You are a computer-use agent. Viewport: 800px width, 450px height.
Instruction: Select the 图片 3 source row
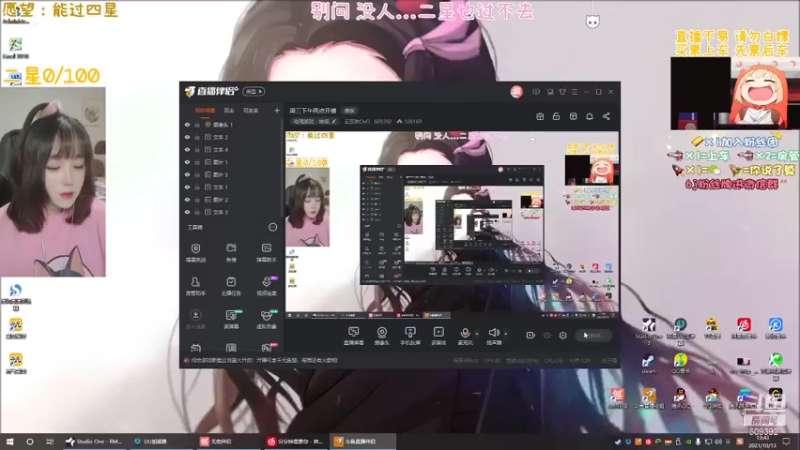232,174
